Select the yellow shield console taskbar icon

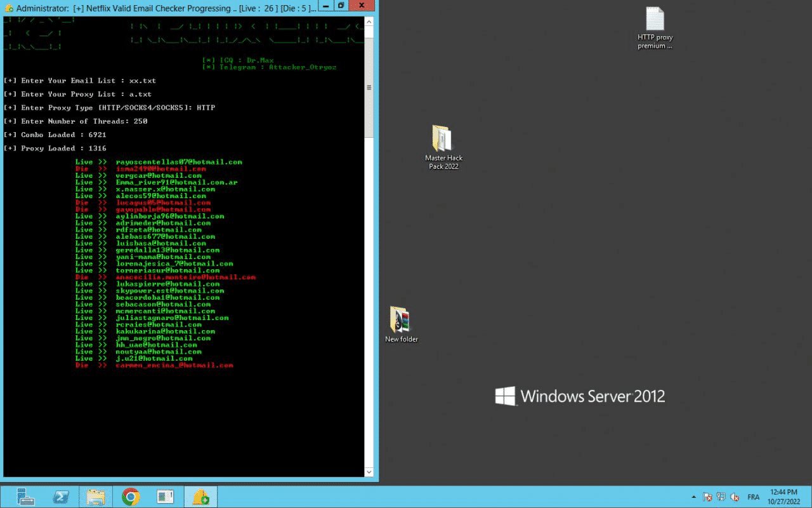pyautogui.click(x=200, y=497)
